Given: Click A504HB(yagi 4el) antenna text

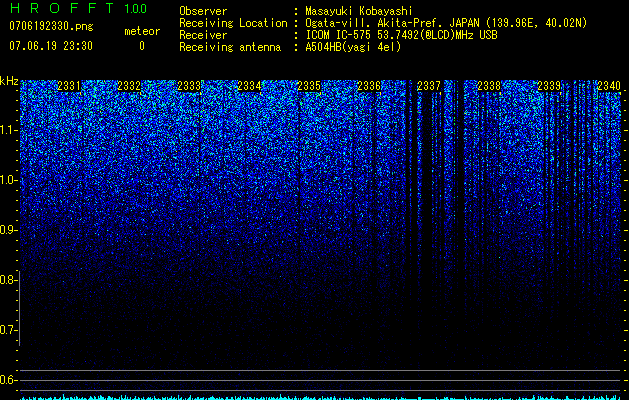Looking at the screenshot, I should [x=353, y=47].
